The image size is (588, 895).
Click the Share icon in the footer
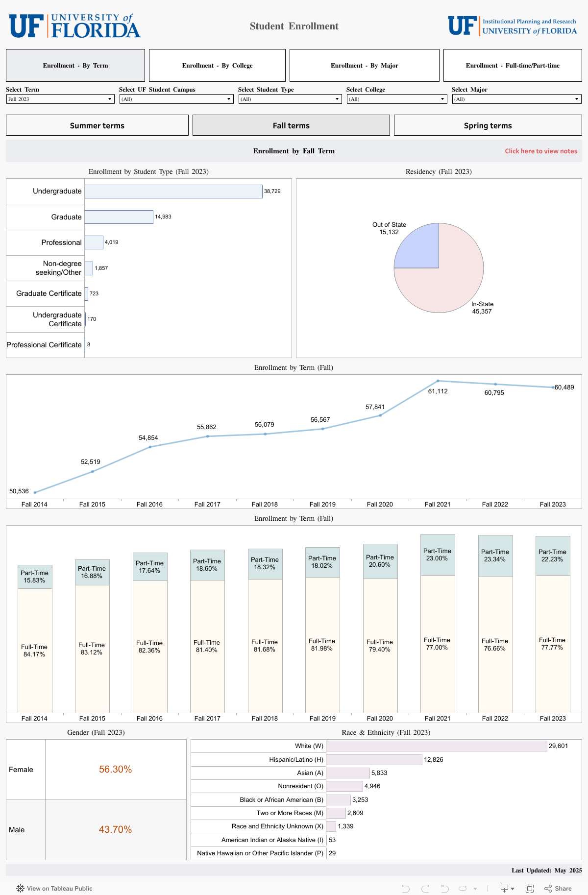(x=558, y=888)
